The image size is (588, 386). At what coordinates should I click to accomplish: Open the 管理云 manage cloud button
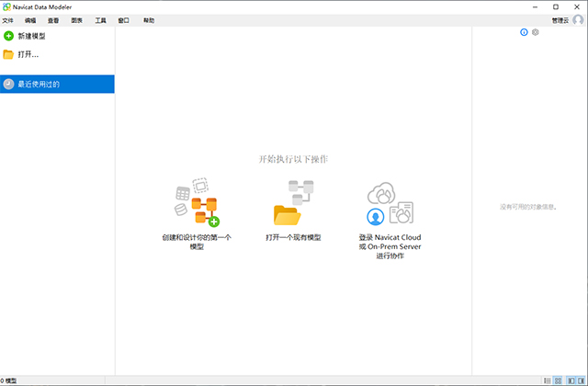(560, 20)
